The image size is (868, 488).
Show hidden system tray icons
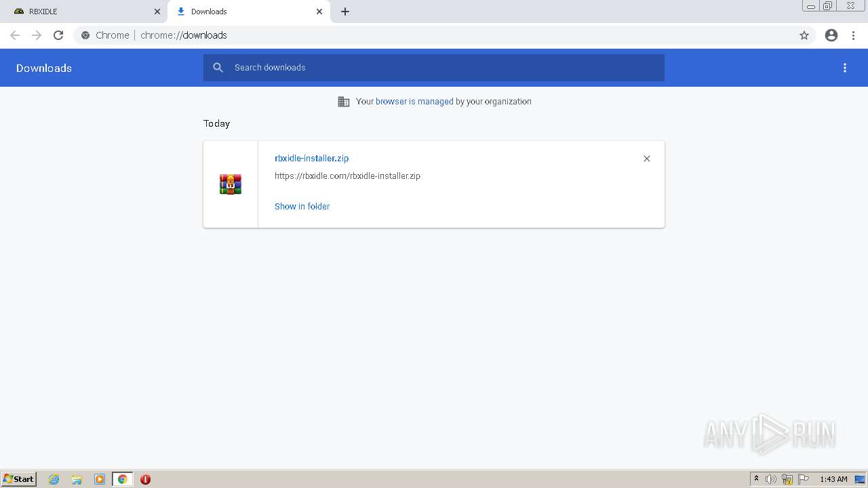click(757, 479)
